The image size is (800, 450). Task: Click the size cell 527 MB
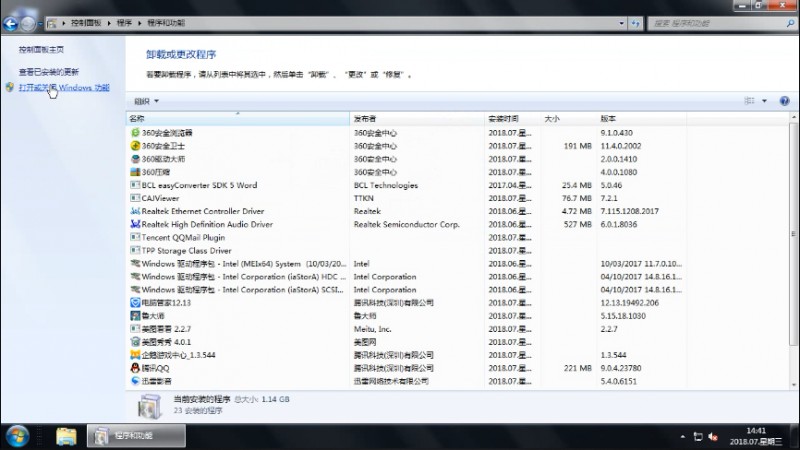click(x=578, y=224)
